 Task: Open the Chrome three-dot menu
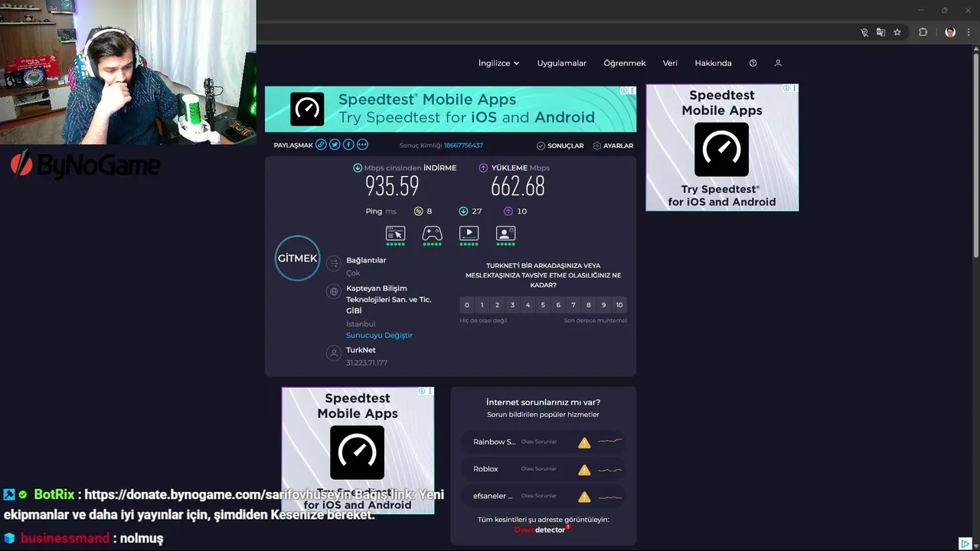969,32
